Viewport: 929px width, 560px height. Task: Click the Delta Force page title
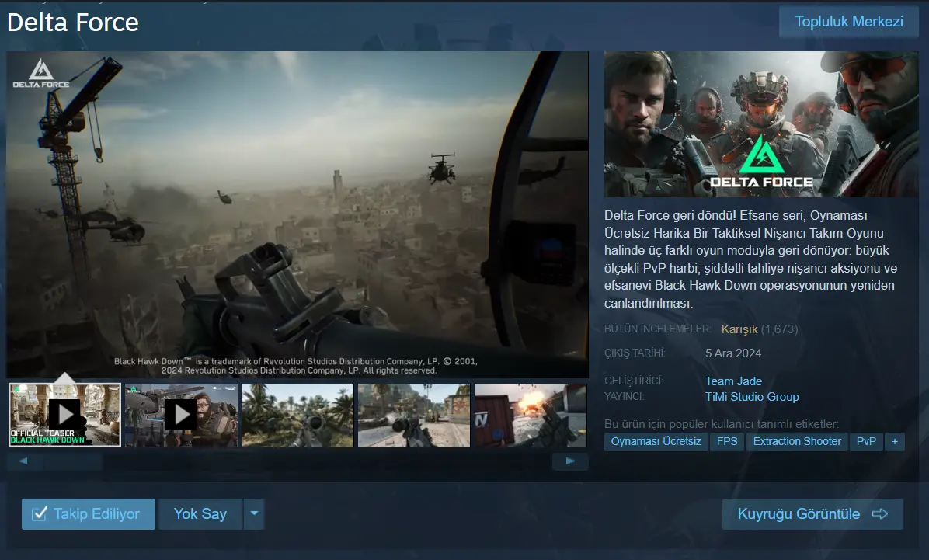(x=73, y=23)
